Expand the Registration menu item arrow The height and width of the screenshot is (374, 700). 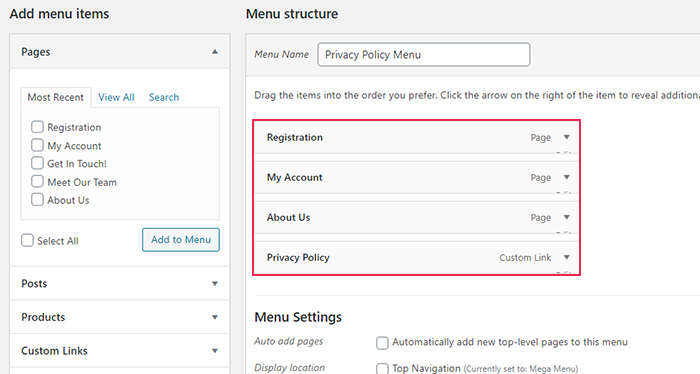point(567,137)
